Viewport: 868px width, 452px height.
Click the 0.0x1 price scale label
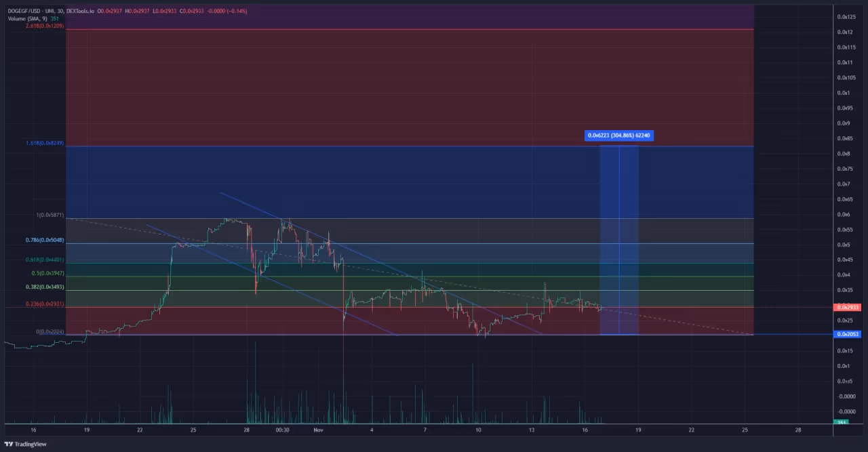point(843,93)
